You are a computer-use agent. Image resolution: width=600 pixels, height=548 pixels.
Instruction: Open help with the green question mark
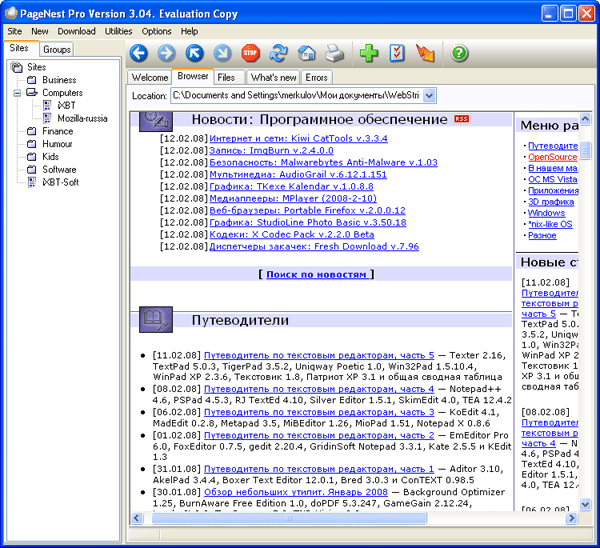[x=459, y=53]
